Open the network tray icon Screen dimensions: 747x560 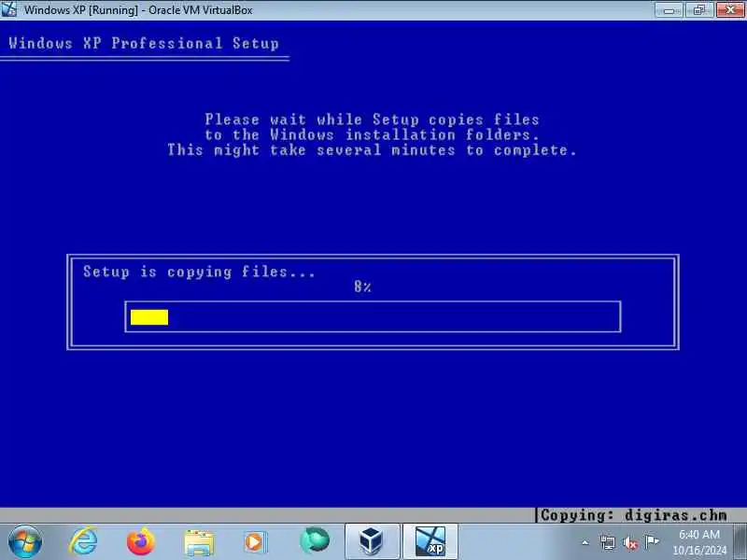[608, 542]
